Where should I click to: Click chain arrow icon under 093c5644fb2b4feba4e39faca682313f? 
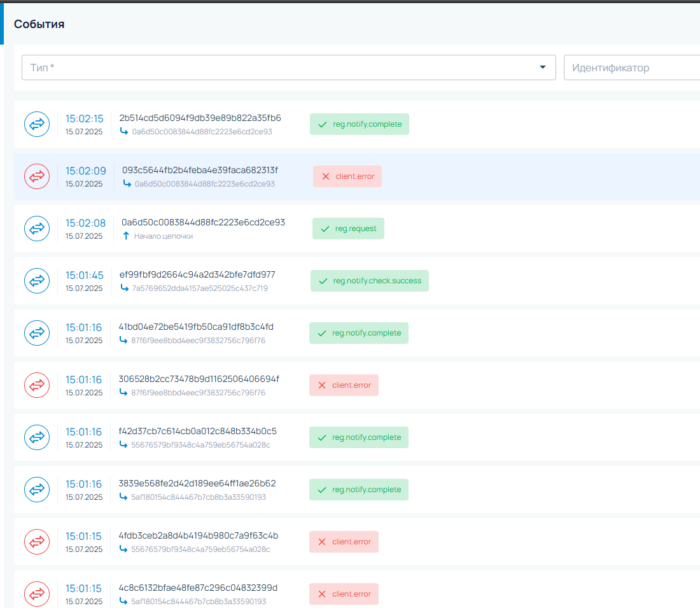pyautogui.click(x=127, y=183)
